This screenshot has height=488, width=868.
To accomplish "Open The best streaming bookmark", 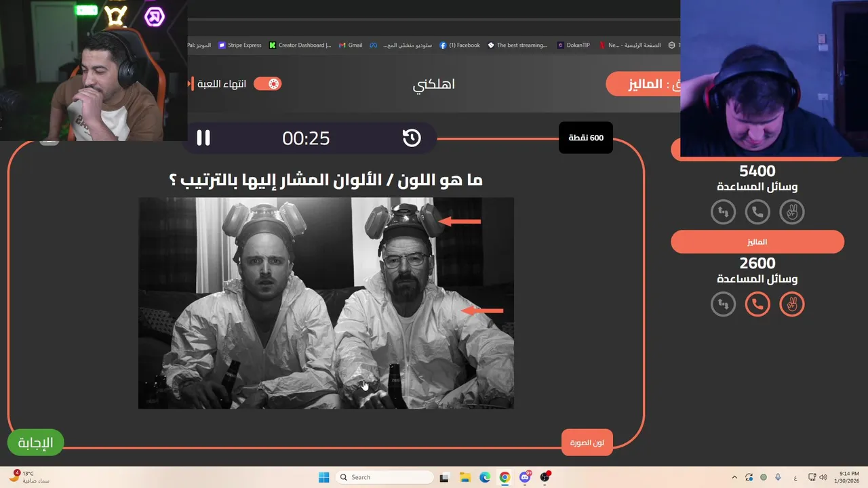I will pyautogui.click(x=517, y=45).
